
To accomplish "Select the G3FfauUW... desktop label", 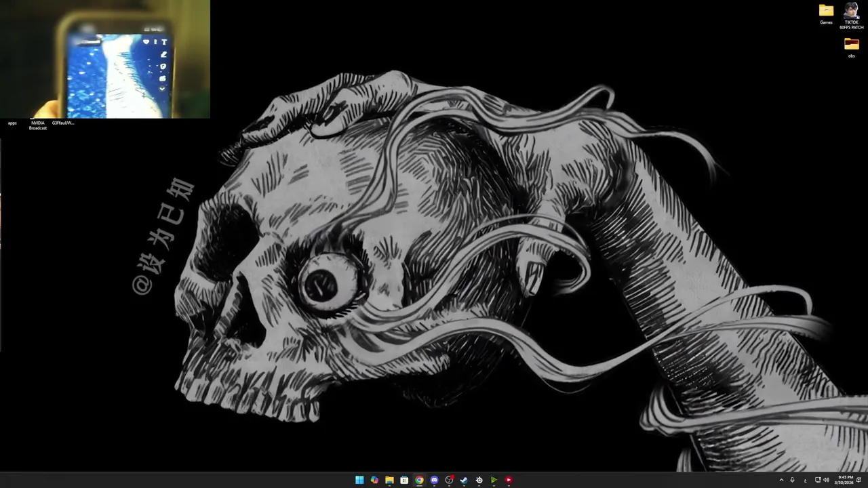I will 63,123.
